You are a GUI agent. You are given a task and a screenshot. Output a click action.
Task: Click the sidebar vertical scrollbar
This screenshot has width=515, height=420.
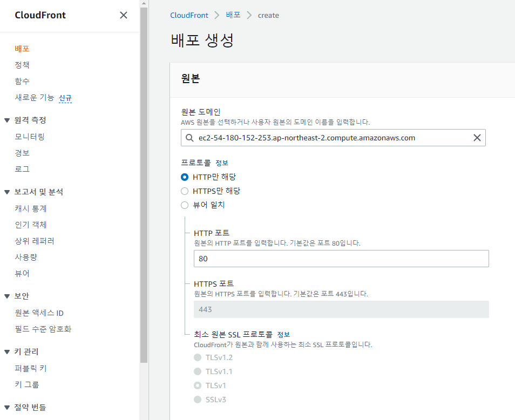click(144, 184)
